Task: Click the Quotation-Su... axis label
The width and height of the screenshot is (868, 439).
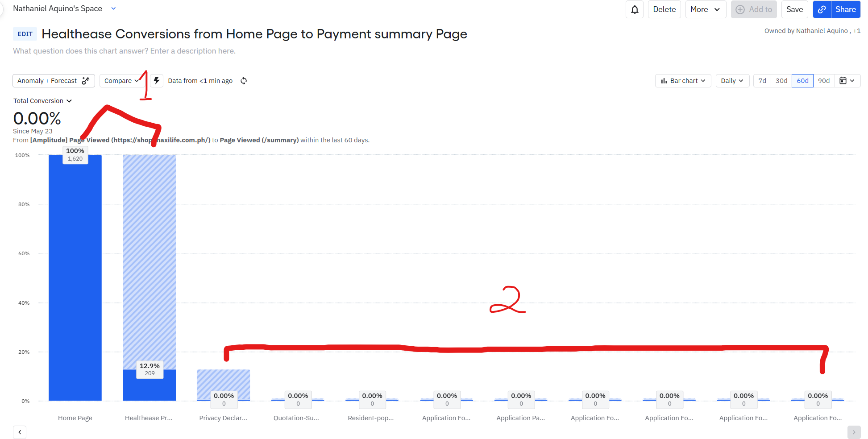Action: pos(296,418)
